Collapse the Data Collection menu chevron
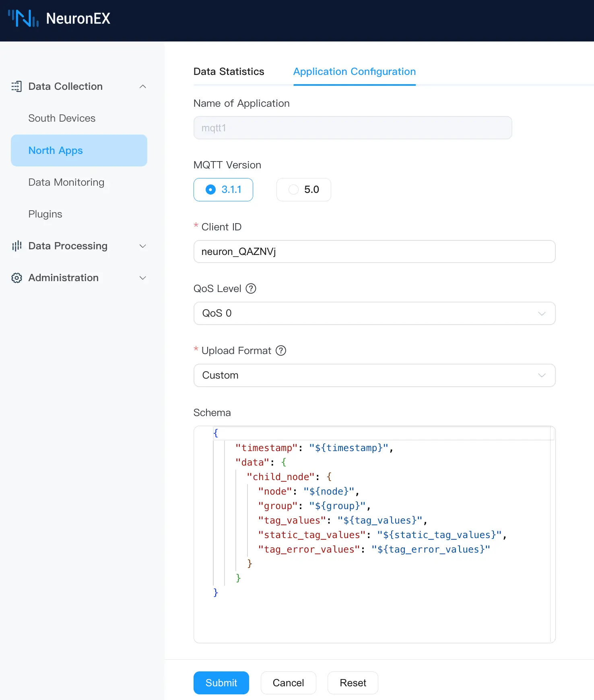594x700 pixels. (x=142, y=87)
